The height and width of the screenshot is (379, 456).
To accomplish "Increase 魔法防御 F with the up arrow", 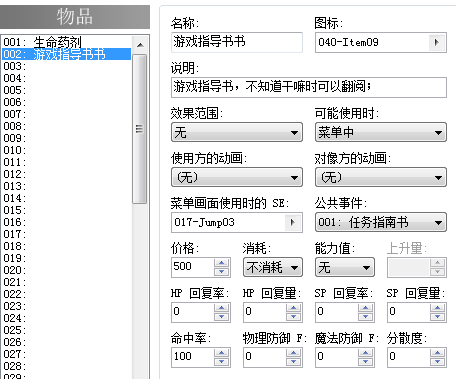I will (x=366, y=353).
